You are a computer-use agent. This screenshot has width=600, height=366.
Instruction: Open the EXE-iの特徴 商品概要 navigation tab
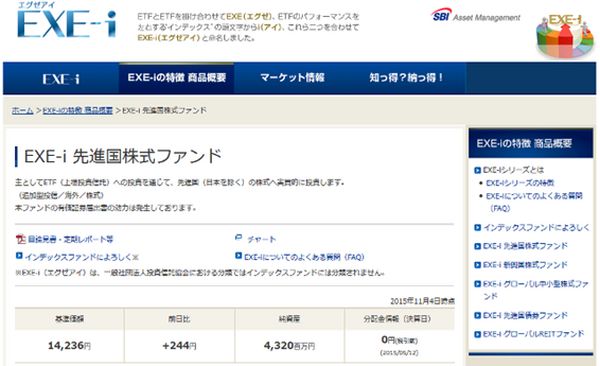coord(177,78)
